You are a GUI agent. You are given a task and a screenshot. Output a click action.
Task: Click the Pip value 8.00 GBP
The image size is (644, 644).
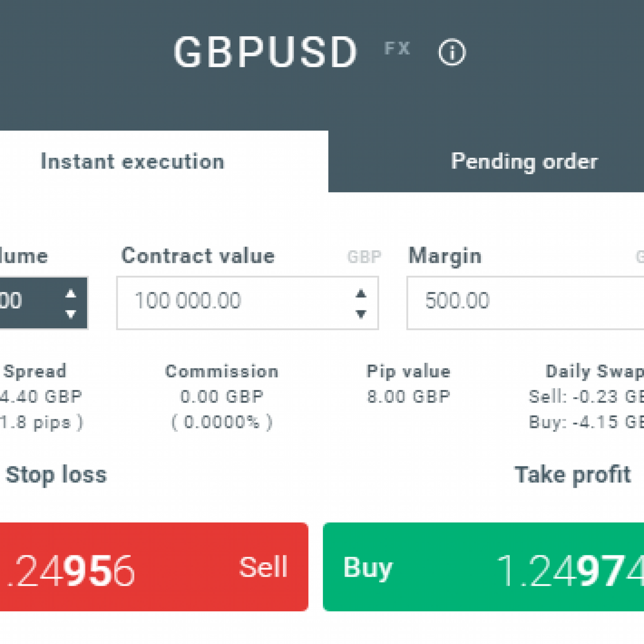408,397
